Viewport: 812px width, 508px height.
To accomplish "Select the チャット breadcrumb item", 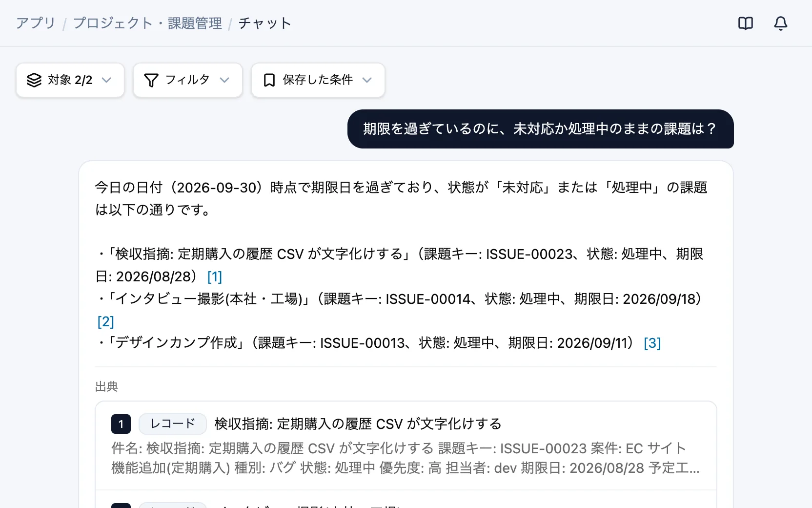I will (x=265, y=23).
